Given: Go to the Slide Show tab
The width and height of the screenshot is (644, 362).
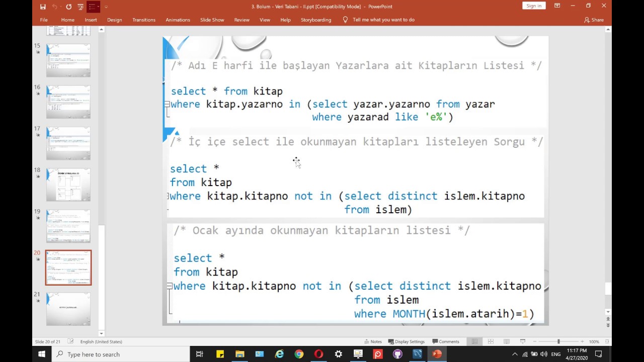Looking at the screenshot, I should (212, 20).
